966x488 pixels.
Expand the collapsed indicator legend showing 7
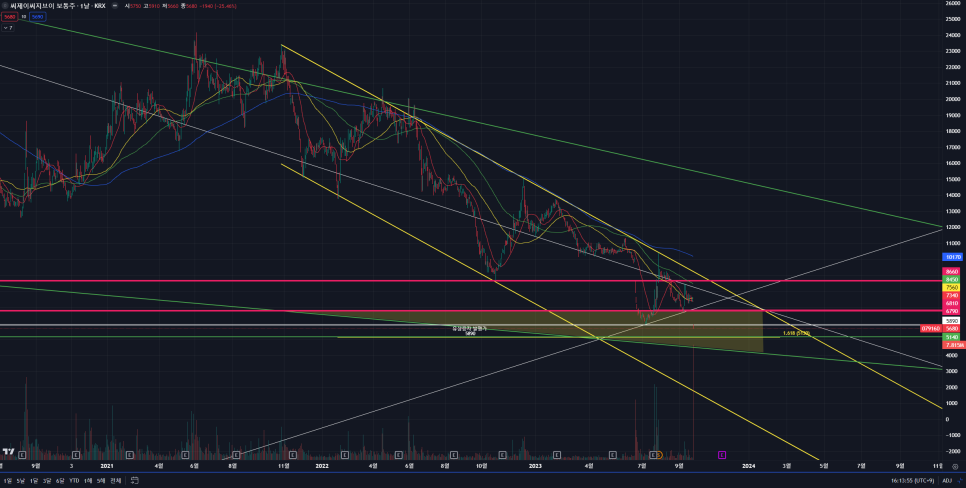[8, 28]
